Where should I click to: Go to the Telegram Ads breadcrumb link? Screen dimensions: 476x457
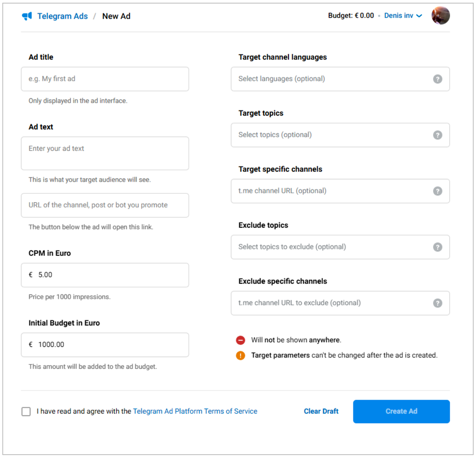click(62, 16)
